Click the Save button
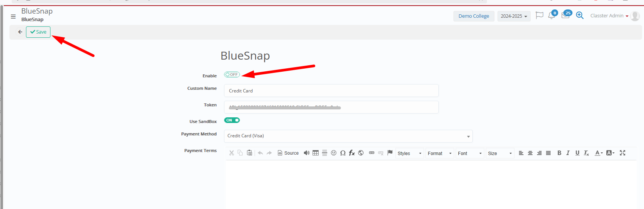The height and width of the screenshot is (209, 644). pos(38,32)
